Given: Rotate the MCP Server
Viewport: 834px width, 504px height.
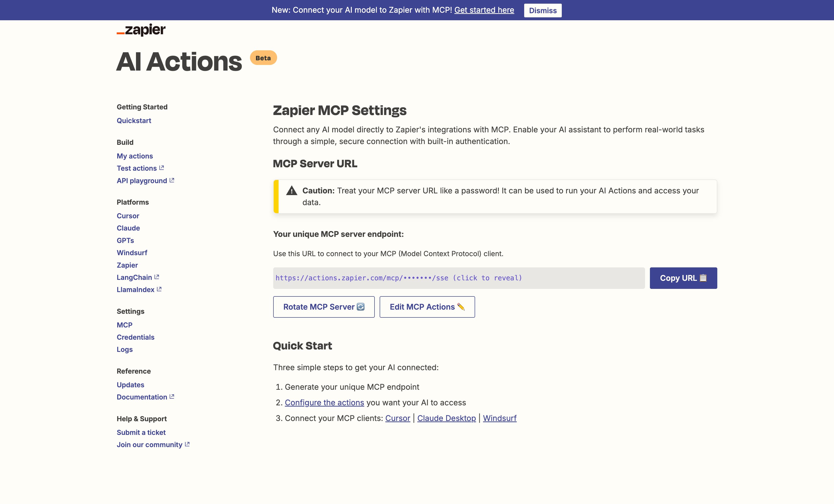Looking at the screenshot, I should pyautogui.click(x=324, y=307).
